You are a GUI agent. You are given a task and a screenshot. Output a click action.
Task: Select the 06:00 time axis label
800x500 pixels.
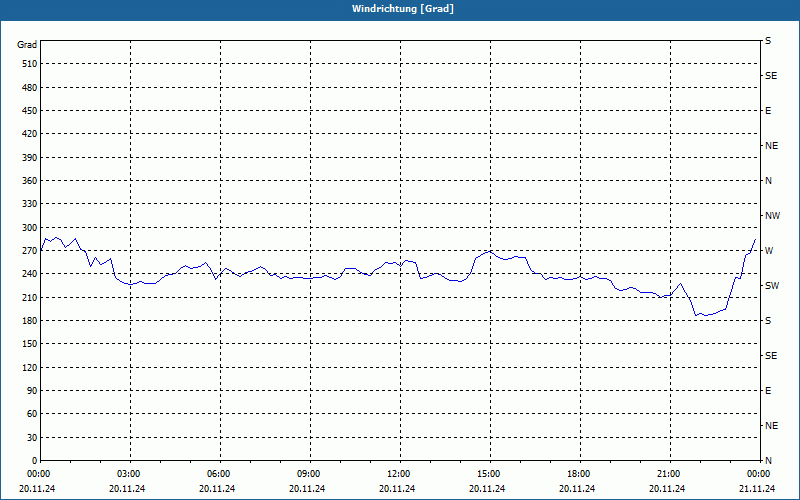point(218,474)
